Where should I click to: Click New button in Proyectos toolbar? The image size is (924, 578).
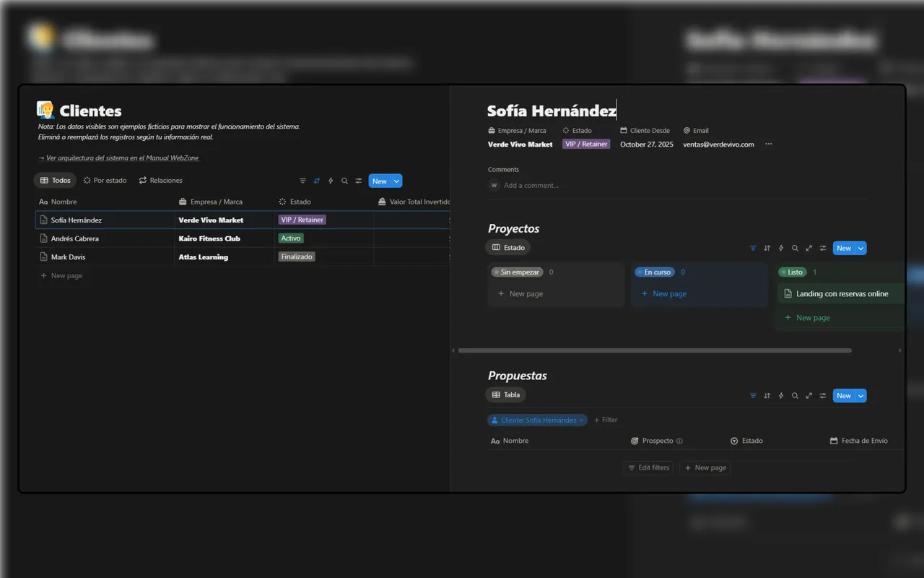(x=844, y=248)
